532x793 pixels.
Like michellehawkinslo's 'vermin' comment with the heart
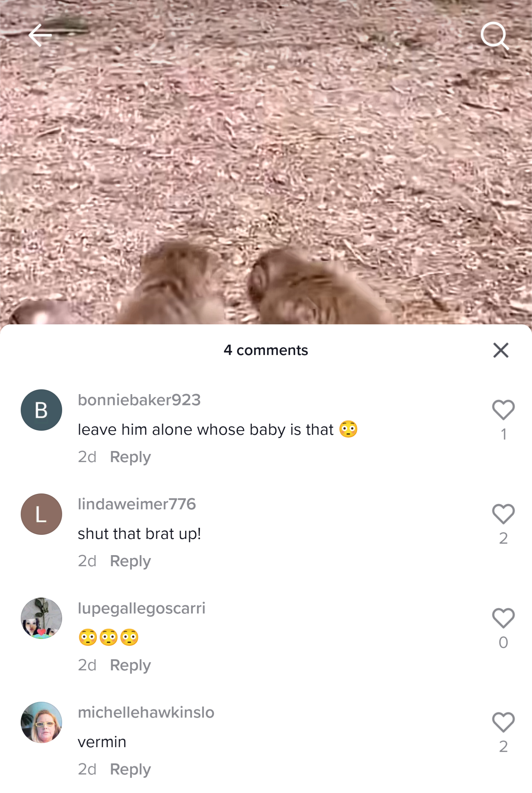point(503,722)
